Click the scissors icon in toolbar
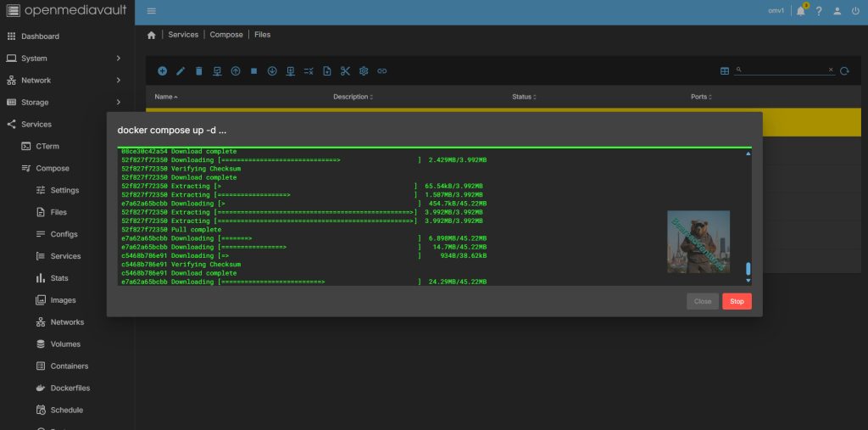 coord(345,71)
